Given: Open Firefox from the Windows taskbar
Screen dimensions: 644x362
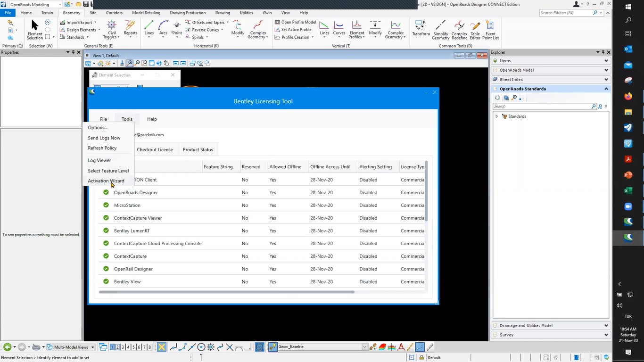Looking at the screenshot, I should coord(628,96).
